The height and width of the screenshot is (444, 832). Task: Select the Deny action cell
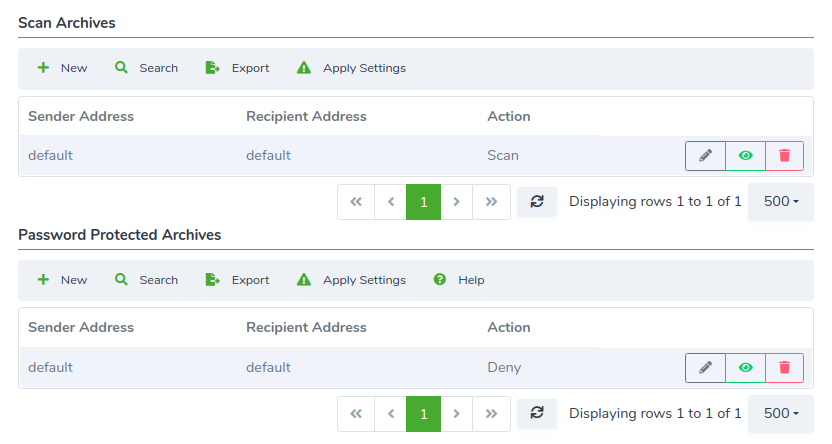pos(504,368)
